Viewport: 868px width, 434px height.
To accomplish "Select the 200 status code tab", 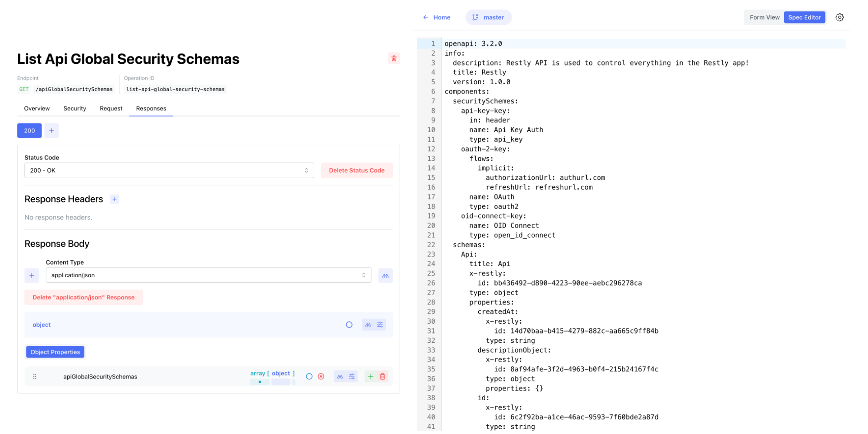I will [x=30, y=130].
